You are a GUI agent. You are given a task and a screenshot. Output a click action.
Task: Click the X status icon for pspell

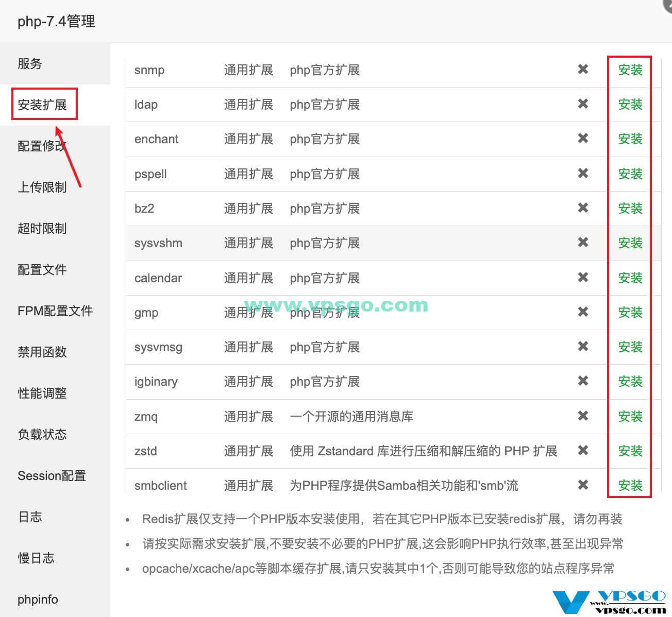click(x=583, y=173)
